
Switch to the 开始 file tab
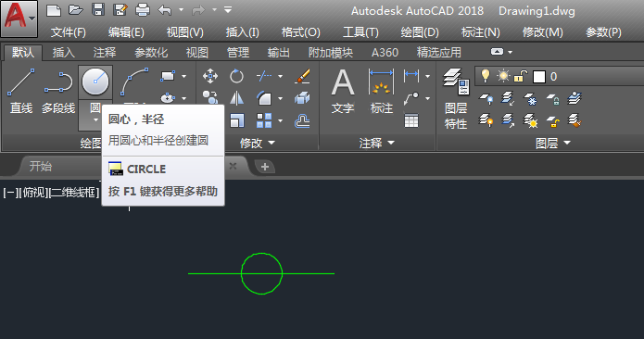point(40,166)
